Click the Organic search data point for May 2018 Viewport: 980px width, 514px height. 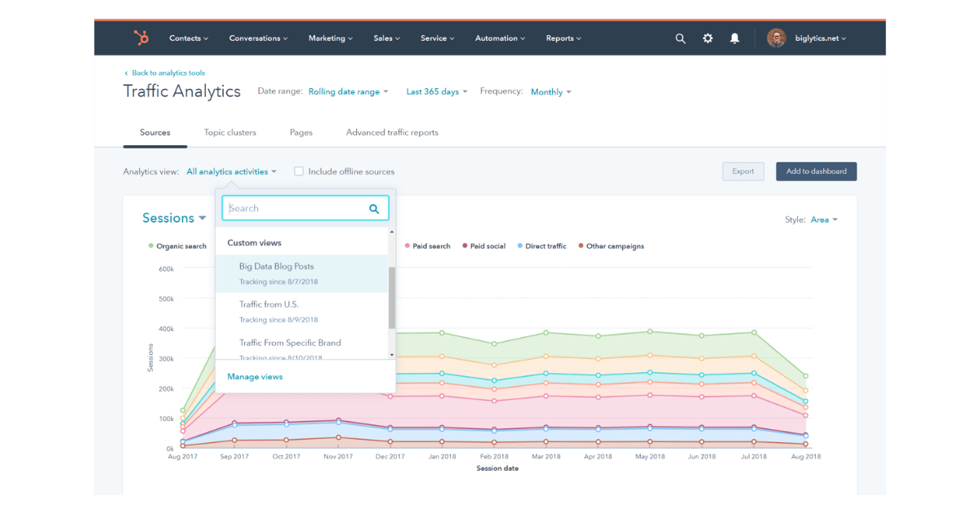tap(650, 331)
